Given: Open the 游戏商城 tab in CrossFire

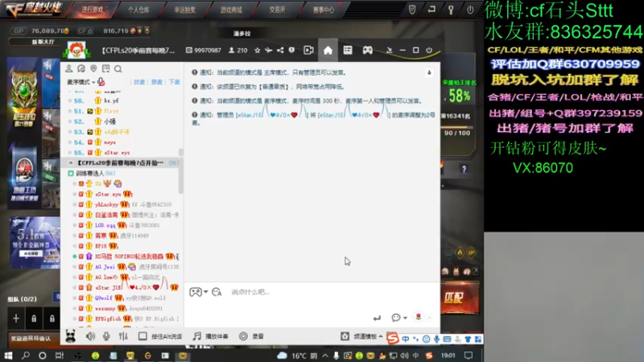Looking at the screenshot, I should click(231, 10).
